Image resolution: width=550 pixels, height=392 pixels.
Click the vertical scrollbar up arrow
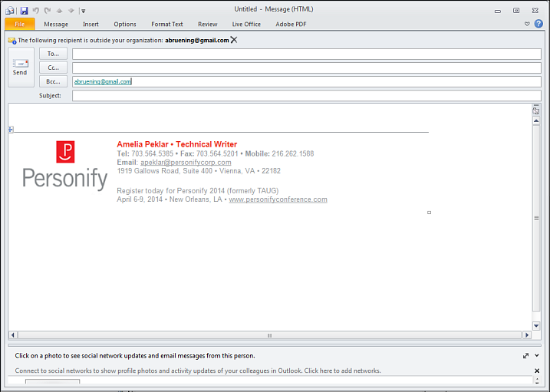tap(536, 121)
